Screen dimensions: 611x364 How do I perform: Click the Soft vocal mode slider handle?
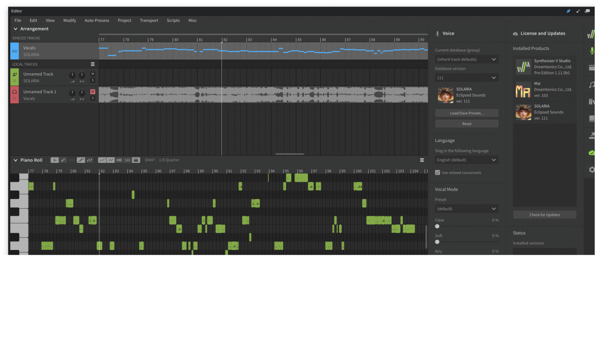pos(437,242)
